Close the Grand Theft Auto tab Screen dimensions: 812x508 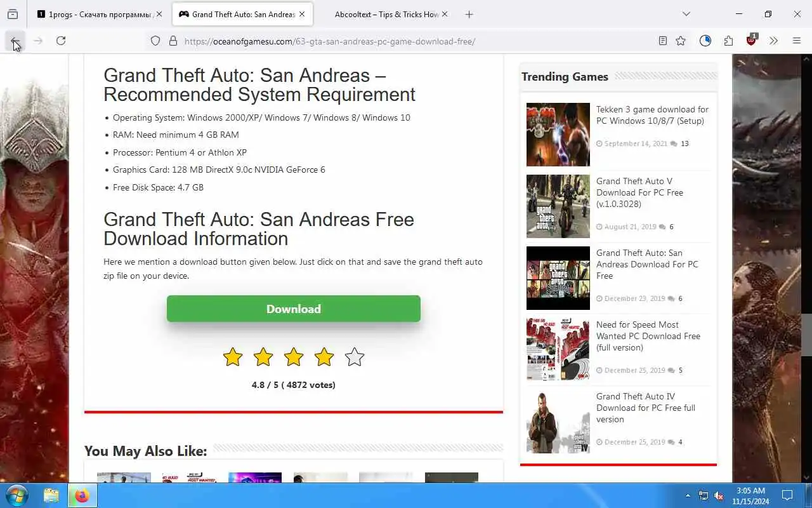click(x=302, y=14)
